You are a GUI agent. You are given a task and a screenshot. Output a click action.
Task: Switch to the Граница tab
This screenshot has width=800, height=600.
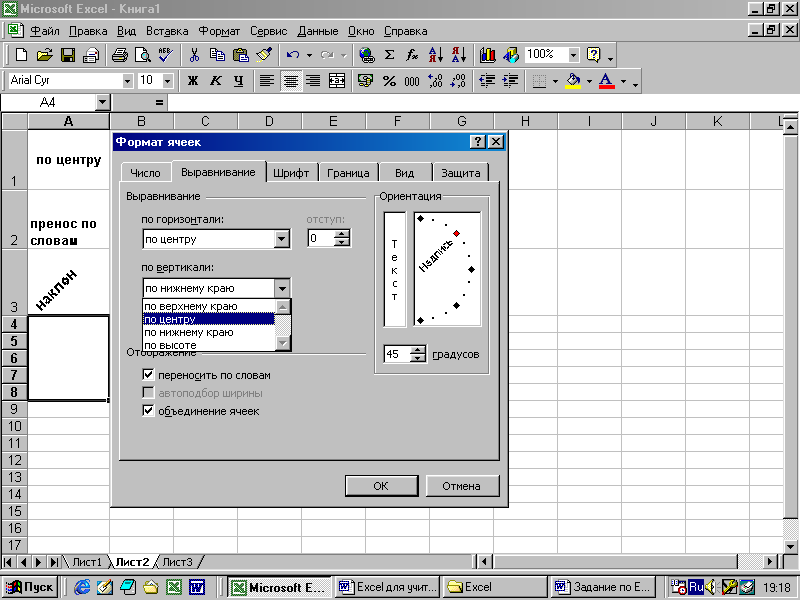pyautogui.click(x=348, y=173)
